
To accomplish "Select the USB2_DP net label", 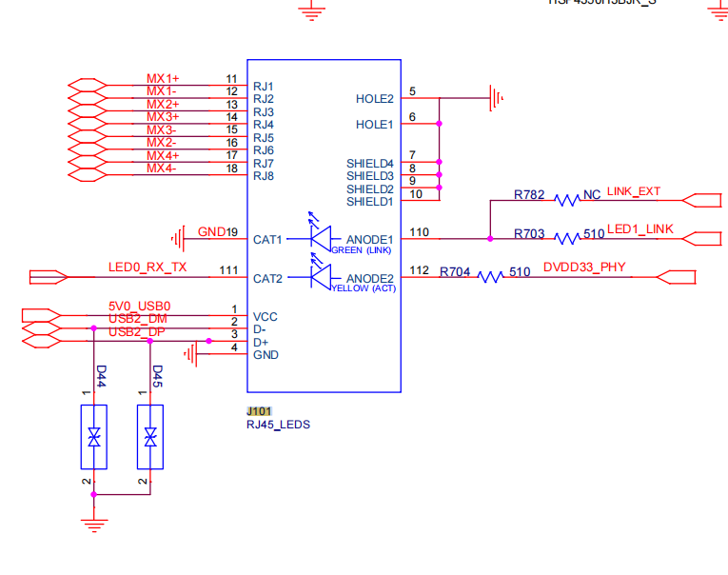I will point(136,331).
